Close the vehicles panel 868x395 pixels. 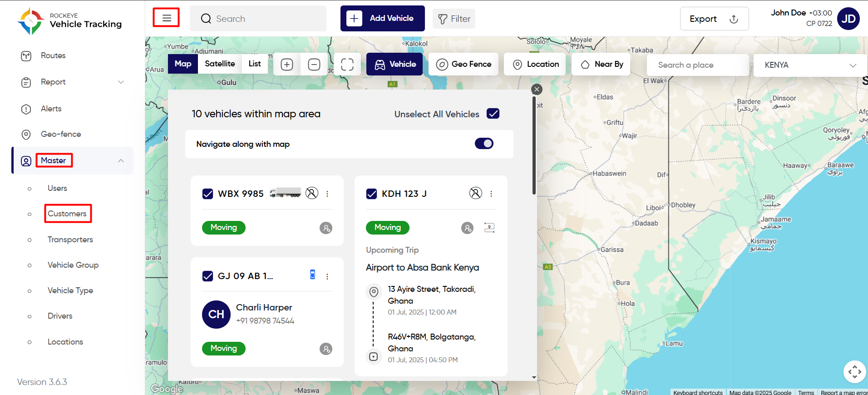pos(537,90)
